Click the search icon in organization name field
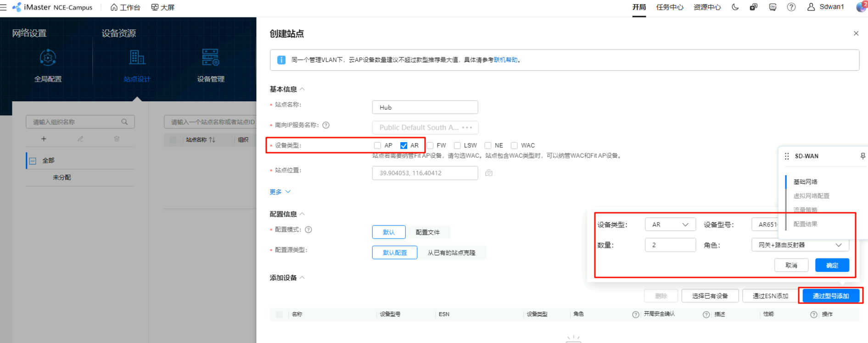The width and height of the screenshot is (868, 343). pyautogui.click(x=124, y=122)
